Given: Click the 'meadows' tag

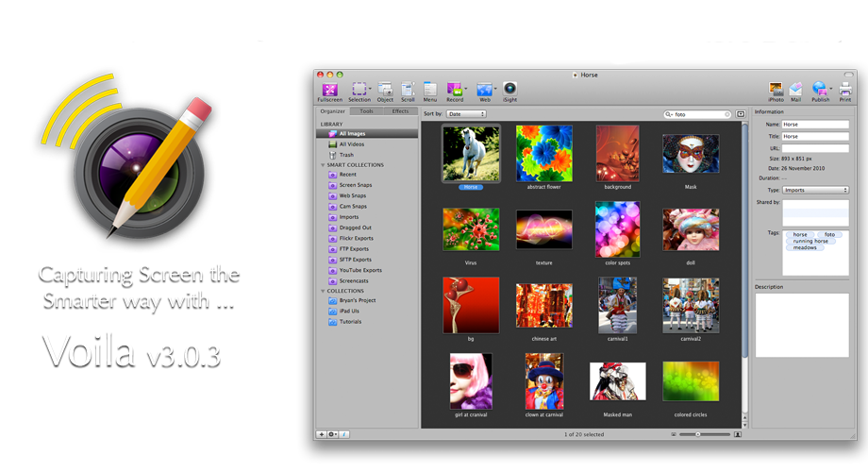Looking at the screenshot, I should [x=805, y=247].
